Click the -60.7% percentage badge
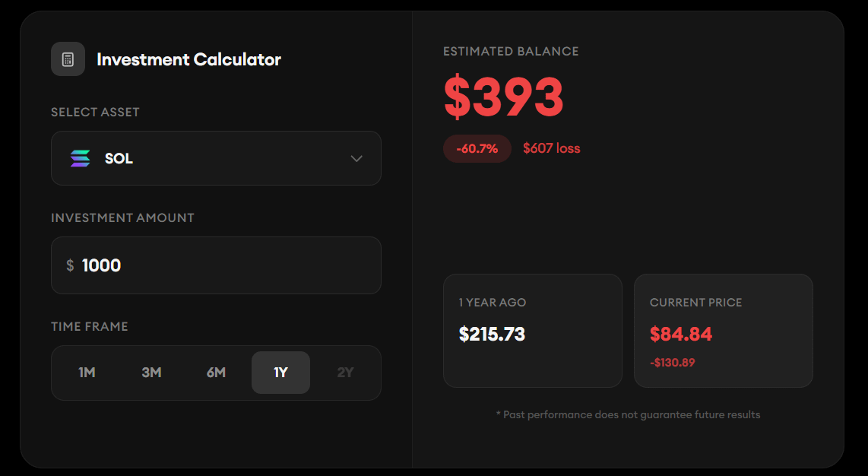 [x=477, y=148]
